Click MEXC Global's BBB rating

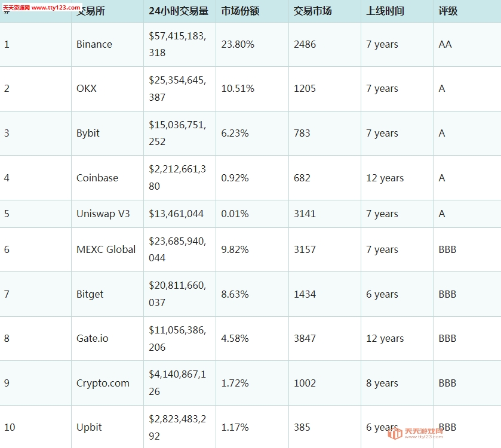(447, 249)
